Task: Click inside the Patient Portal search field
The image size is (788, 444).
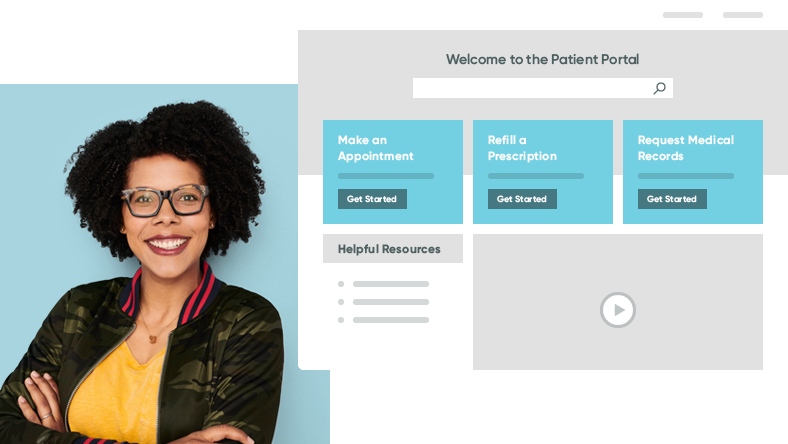Action: [x=543, y=88]
